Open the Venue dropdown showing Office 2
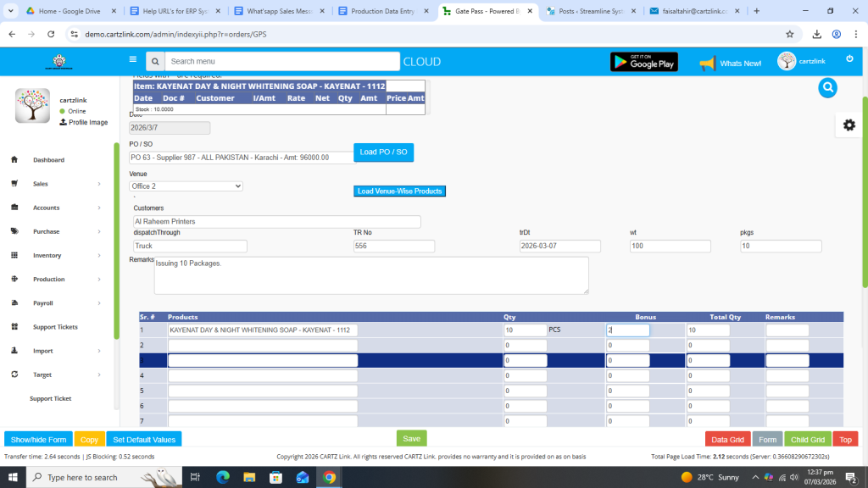The width and height of the screenshot is (868, 488). click(x=186, y=186)
